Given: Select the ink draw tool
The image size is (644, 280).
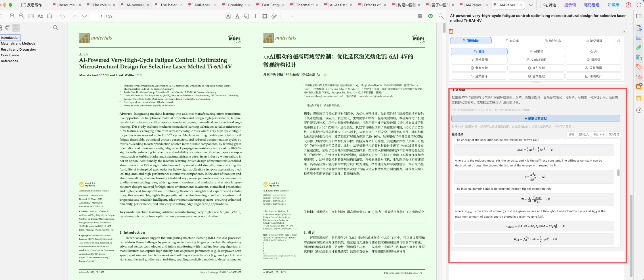Looking at the screenshot, I should pos(274,16).
